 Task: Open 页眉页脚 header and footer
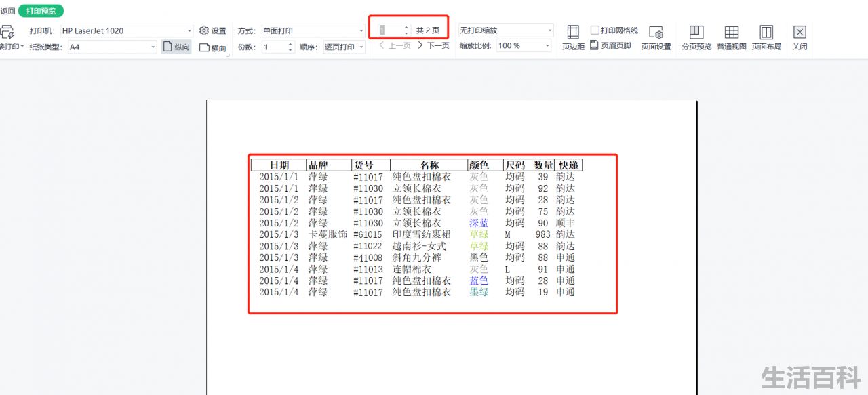[x=610, y=45]
